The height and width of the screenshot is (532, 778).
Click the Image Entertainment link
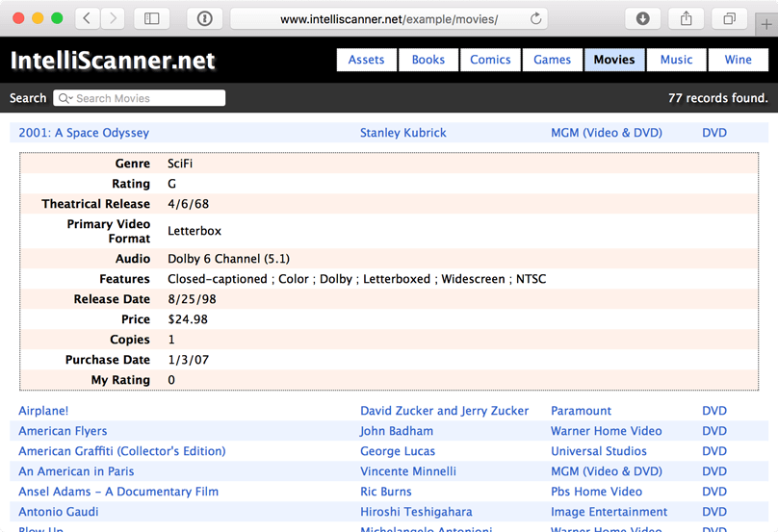tap(609, 512)
